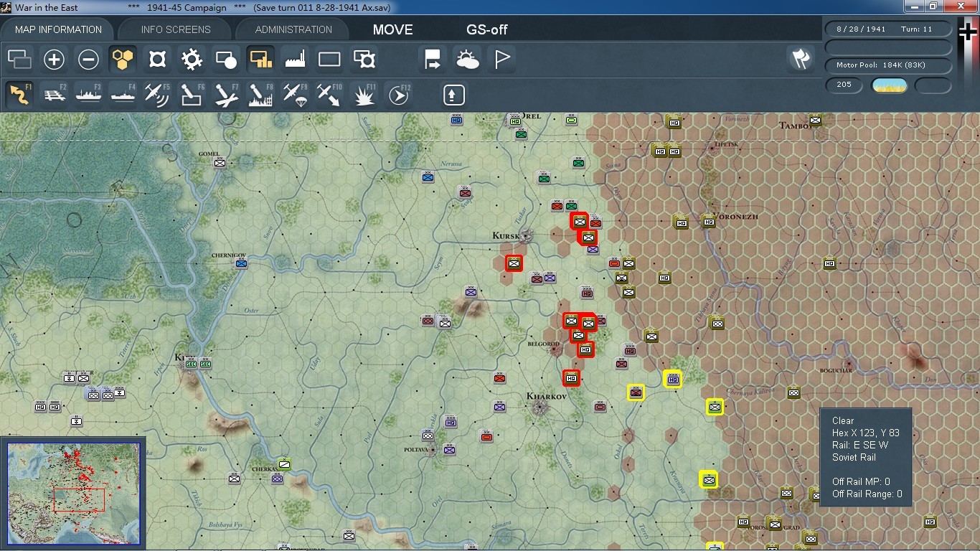Select the unit counter beside Gomel
Image resolution: width=980 pixels, height=551 pixels.
(x=220, y=163)
